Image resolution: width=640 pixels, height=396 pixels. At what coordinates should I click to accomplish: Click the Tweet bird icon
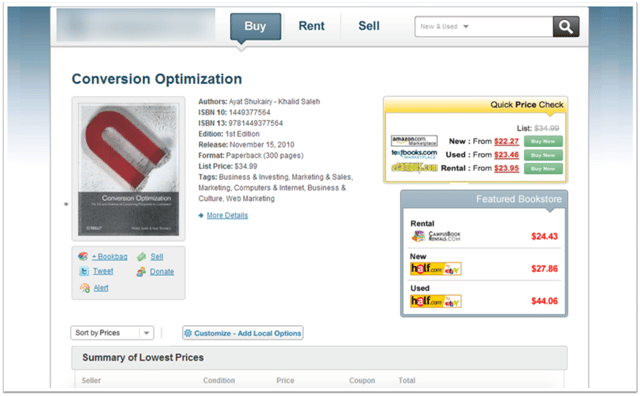pyautogui.click(x=84, y=271)
